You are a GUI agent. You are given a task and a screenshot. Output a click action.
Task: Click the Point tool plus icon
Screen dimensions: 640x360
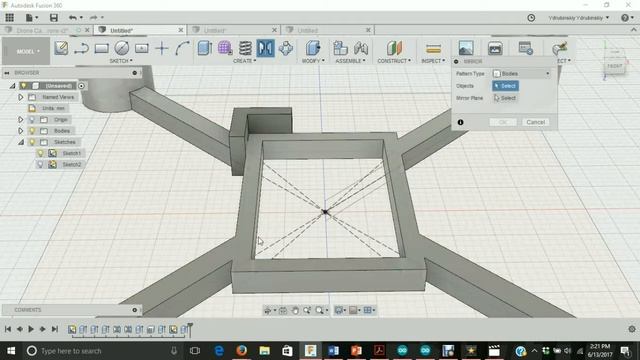click(162, 48)
